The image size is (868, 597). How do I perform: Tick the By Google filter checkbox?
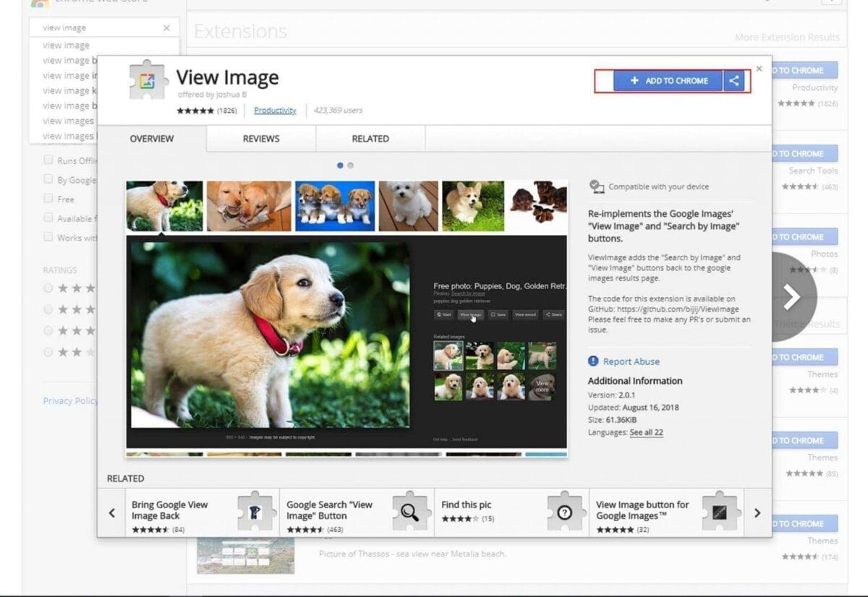(48, 179)
